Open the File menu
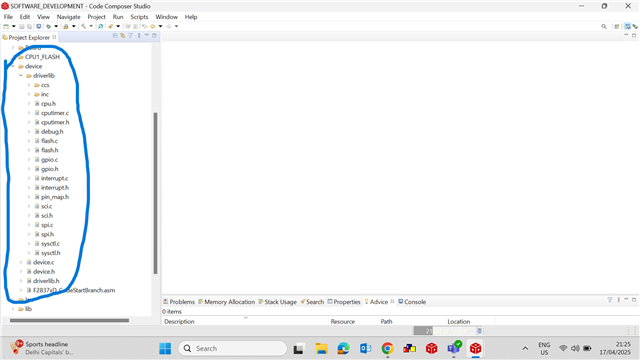The image size is (640, 360). (x=8, y=17)
